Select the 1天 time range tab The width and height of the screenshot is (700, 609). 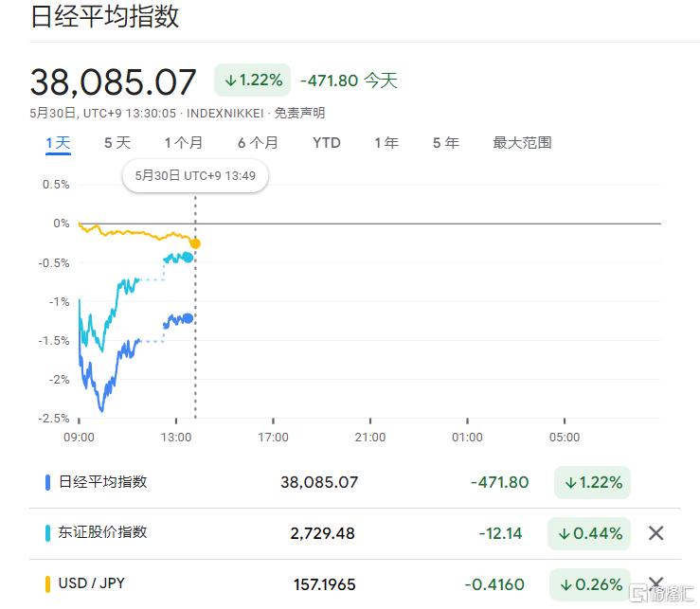58,143
